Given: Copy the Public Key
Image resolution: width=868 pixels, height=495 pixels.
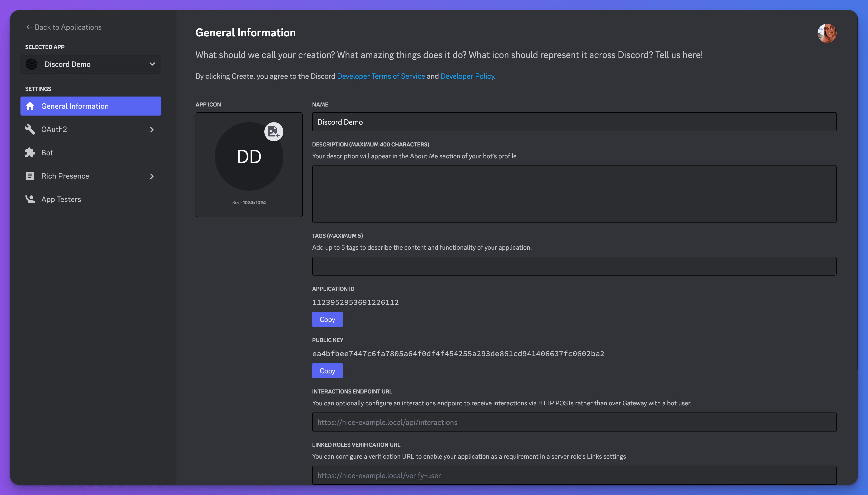Looking at the screenshot, I should tap(327, 371).
